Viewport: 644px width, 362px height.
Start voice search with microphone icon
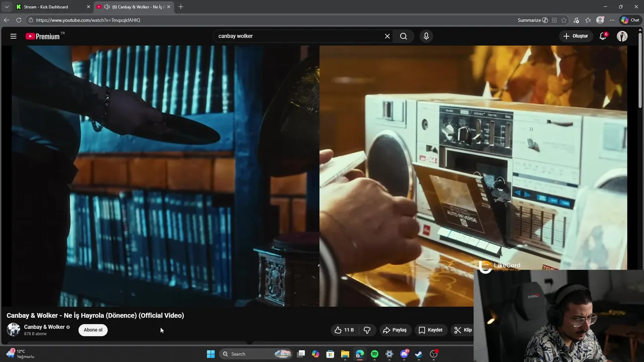(x=426, y=36)
